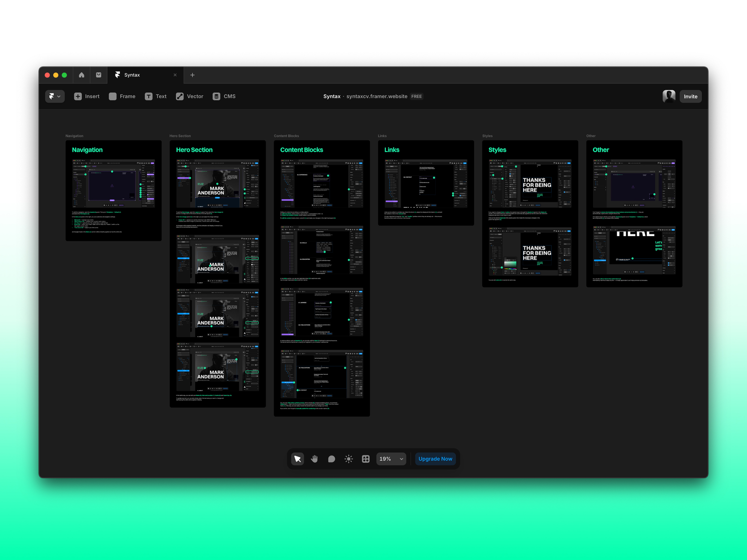Select the cursor pointer tool
Viewport: 747px width, 560px height.
click(x=297, y=459)
